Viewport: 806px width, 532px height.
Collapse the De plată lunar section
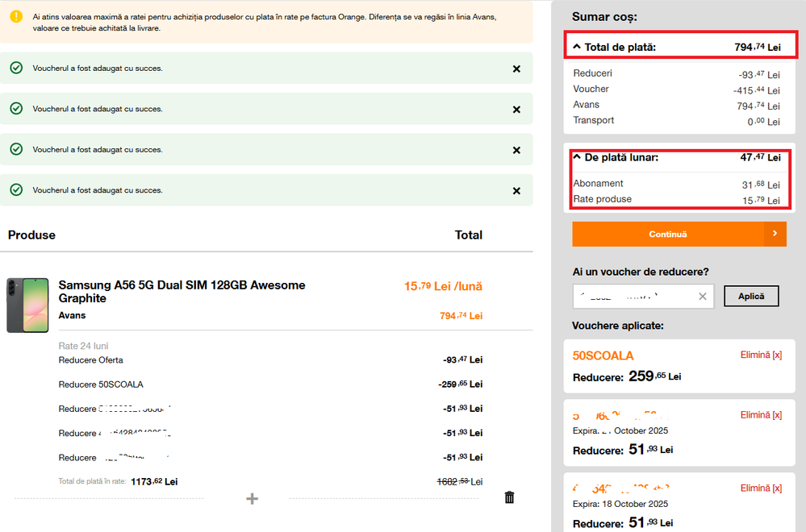pyautogui.click(x=577, y=157)
